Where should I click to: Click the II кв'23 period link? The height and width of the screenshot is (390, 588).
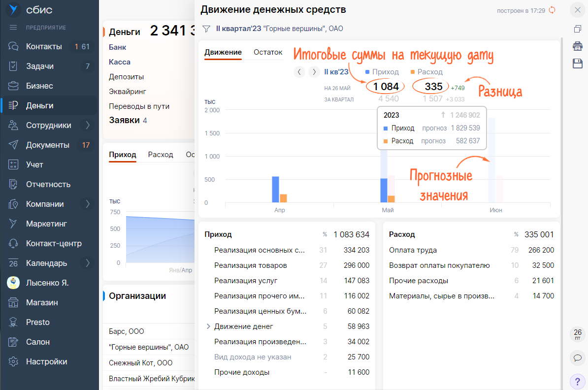[336, 72]
